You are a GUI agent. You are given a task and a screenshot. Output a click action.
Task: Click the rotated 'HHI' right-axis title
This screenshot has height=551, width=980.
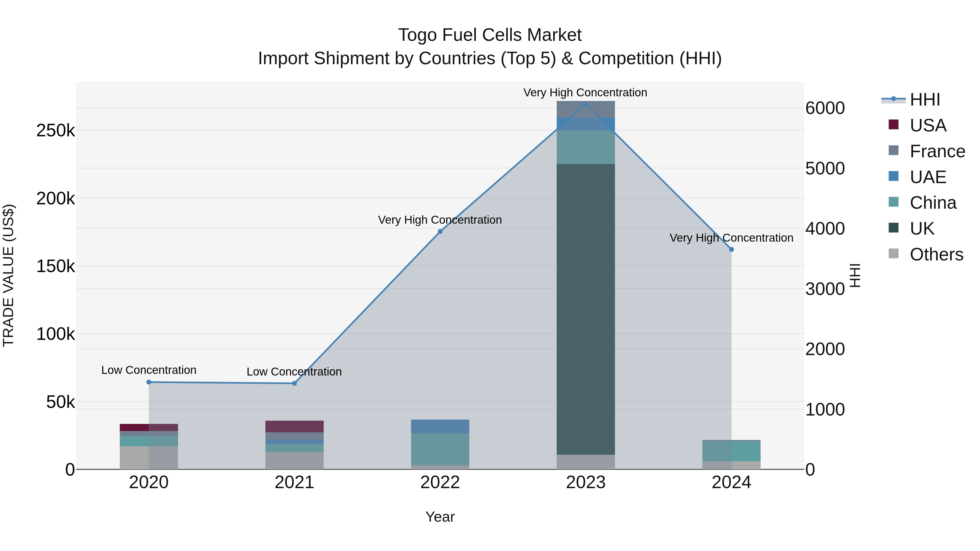(855, 275)
